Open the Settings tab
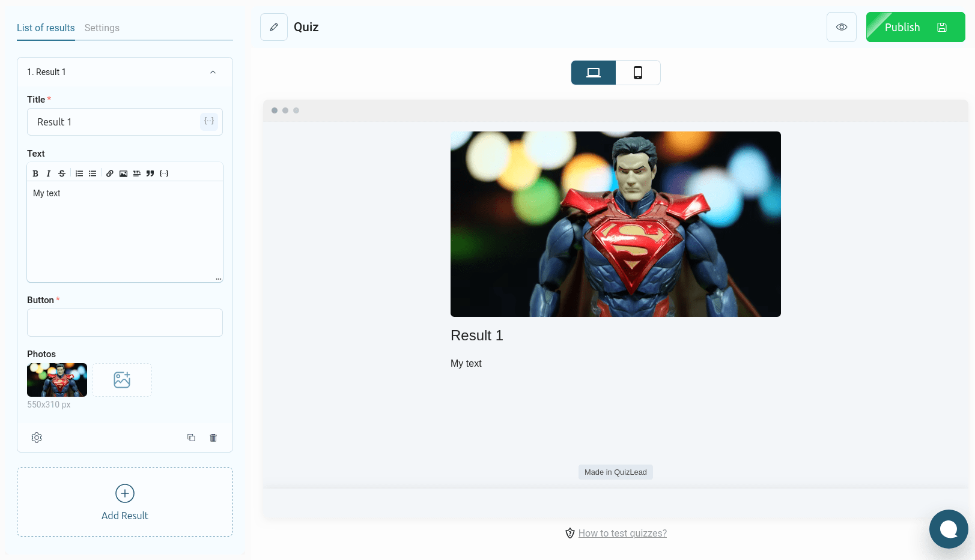Screen dimensions: 975x560 [102, 28]
